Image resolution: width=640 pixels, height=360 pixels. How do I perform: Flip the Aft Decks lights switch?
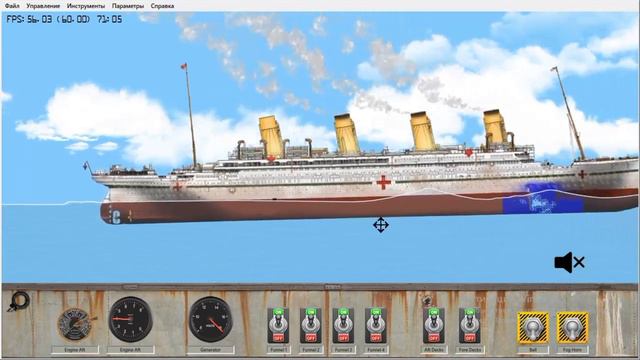pos(434,326)
